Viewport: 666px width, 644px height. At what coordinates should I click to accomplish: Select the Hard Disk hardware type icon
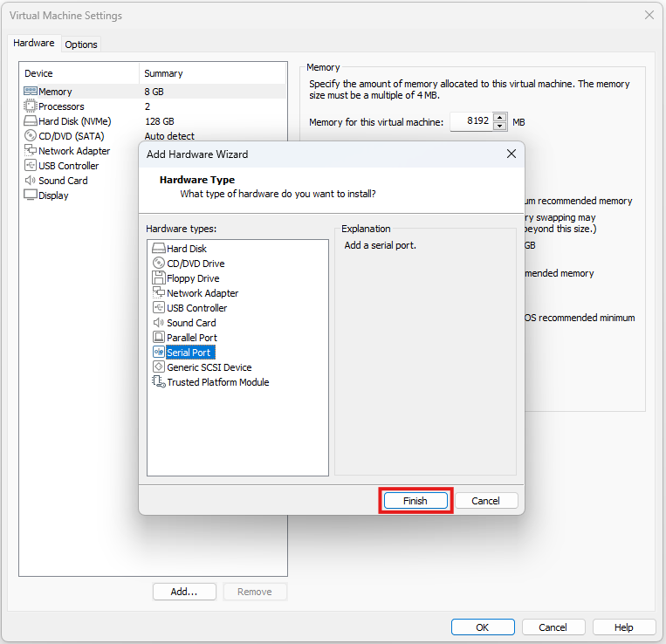159,249
